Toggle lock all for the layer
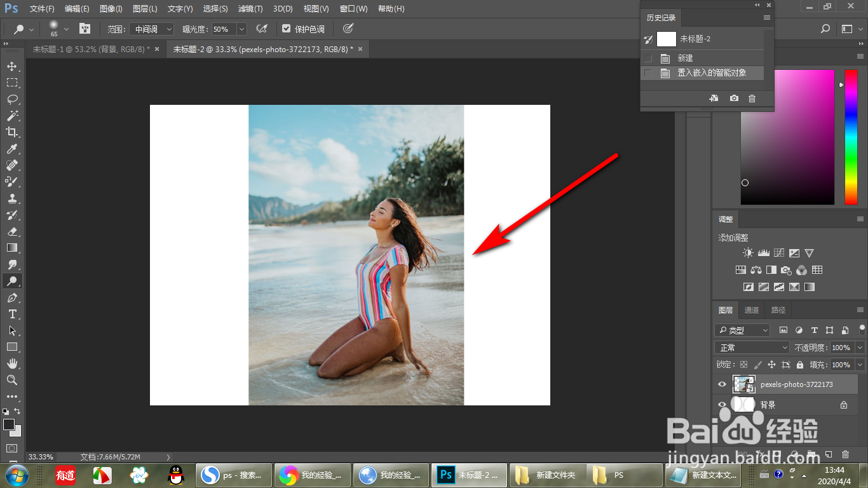868x488 pixels. [x=800, y=365]
